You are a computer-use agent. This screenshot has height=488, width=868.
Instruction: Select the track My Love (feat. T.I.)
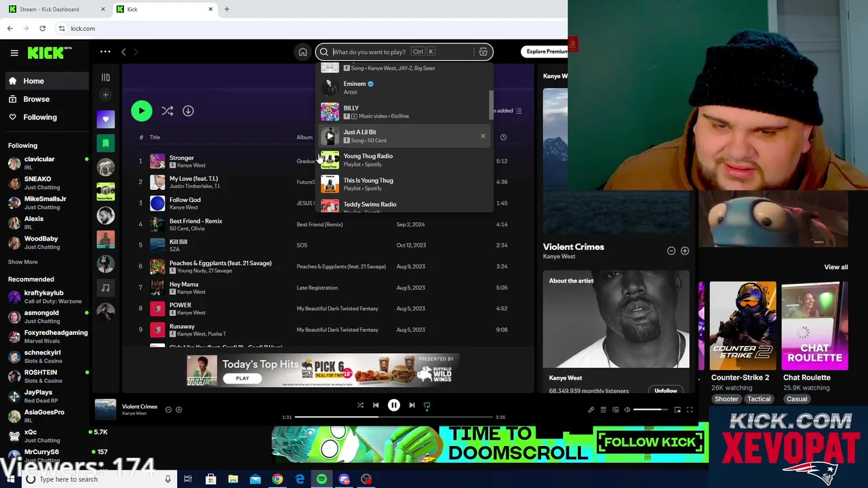coord(328,182)
